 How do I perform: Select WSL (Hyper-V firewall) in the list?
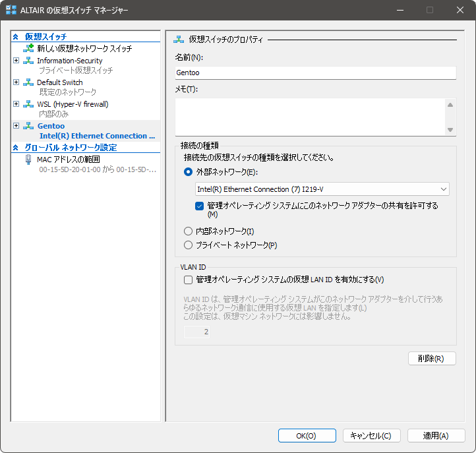pyautogui.click(x=73, y=104)
